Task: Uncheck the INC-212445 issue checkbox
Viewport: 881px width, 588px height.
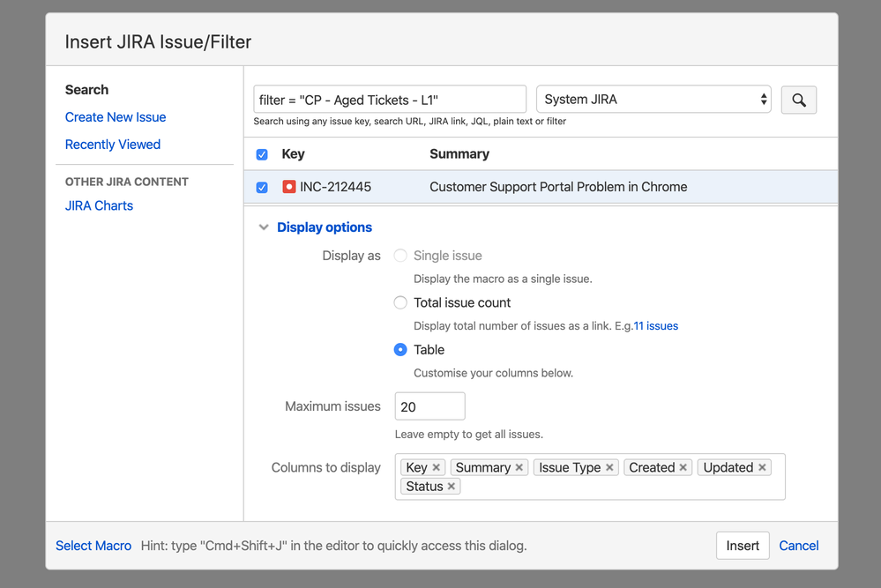Action: tap(262, 187)
